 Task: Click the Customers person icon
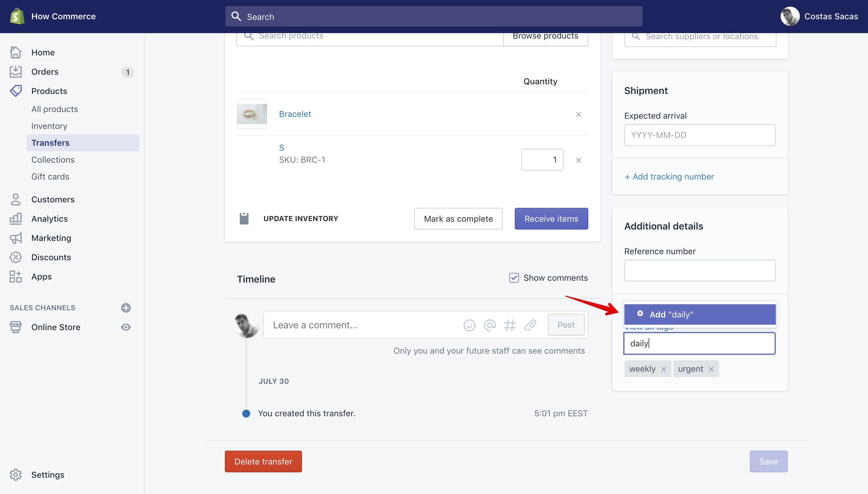[x=16, y=199]
